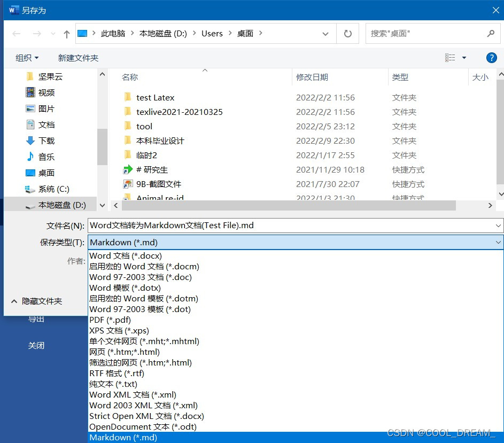Click 桌面 in the breadcrumb path
Viewport: 504px width, 443px height.
[x=245, y=34]
